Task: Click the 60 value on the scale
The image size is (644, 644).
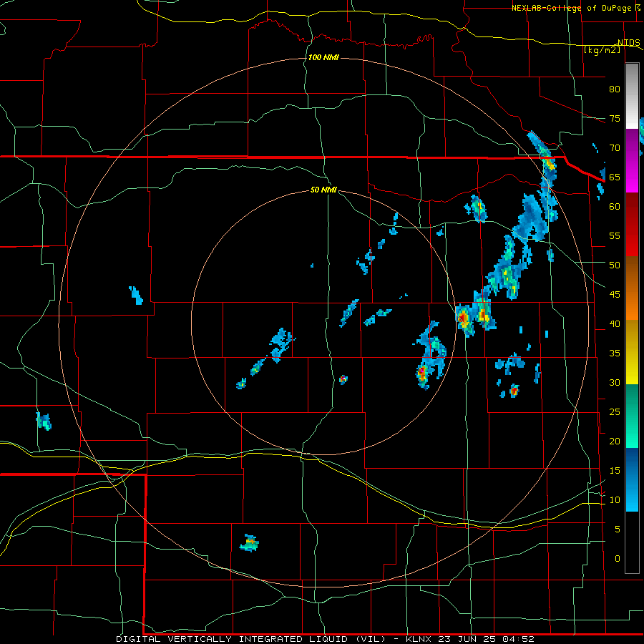Action: click(x=615, y=207)
